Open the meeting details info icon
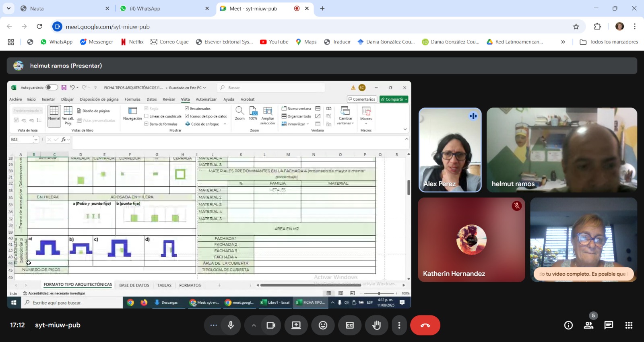 click(x=568, y=326)
